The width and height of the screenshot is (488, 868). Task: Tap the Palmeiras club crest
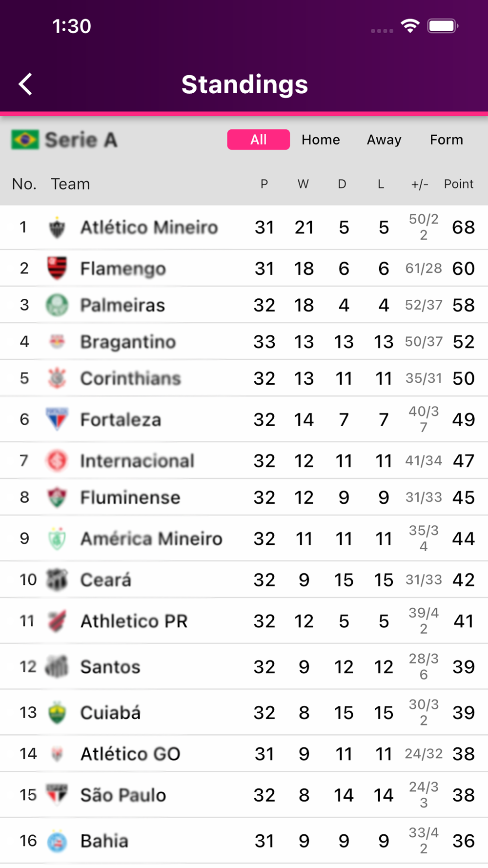(x=57, y=305)
